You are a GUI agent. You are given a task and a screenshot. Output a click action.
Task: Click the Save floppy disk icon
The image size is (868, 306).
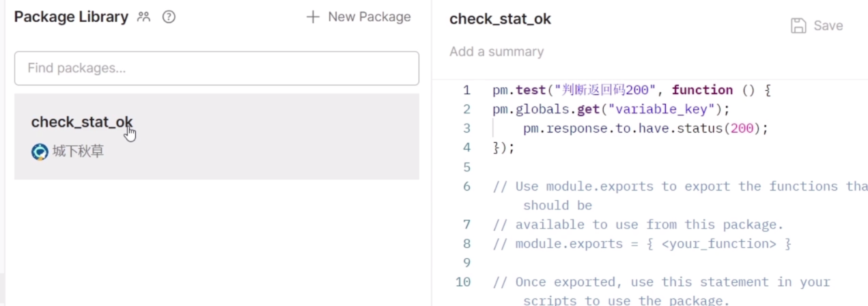[798, 26]
